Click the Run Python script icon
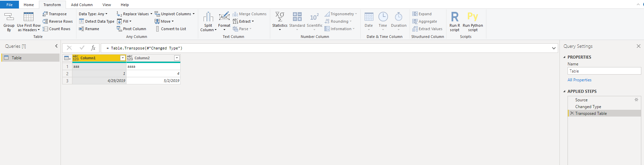The width and height of the screenshot is (644, 165). [x=473, y=17]
